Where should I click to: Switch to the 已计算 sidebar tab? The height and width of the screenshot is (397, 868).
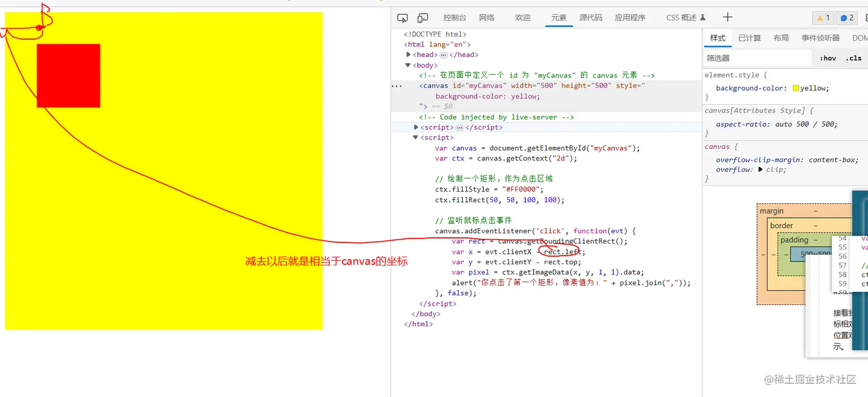pyautogui.click(x=749, y=38)
